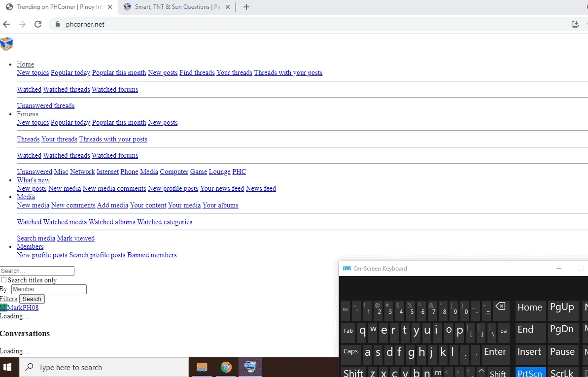588x377 pixels.
Task: Open the What's new menu item
Action: tap(34, 180)
